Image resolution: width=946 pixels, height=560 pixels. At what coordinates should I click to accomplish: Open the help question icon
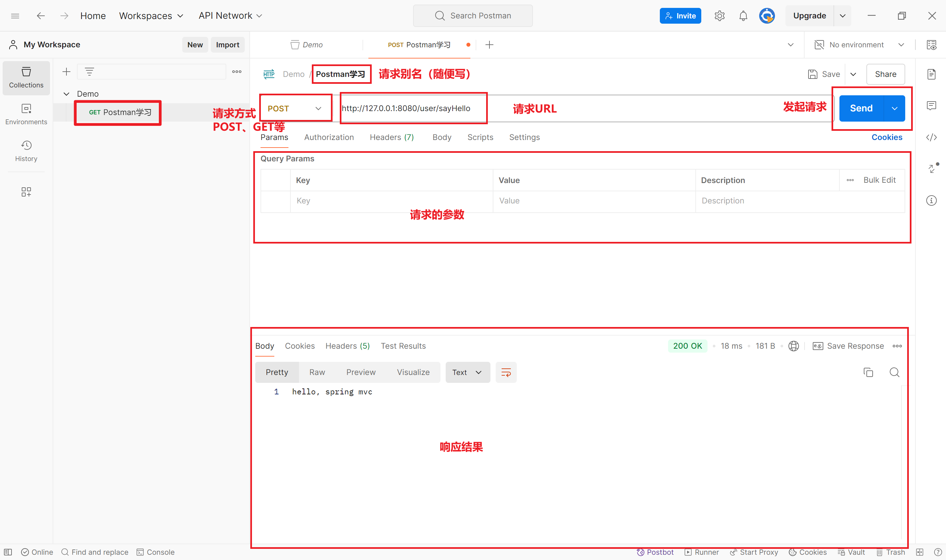(938, 552)
